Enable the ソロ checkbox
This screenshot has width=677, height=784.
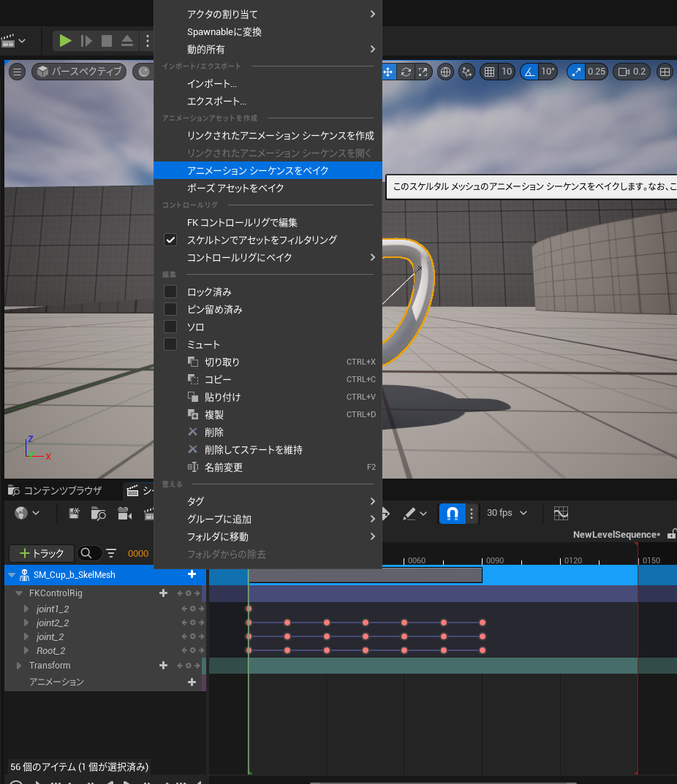coord(170,327)
